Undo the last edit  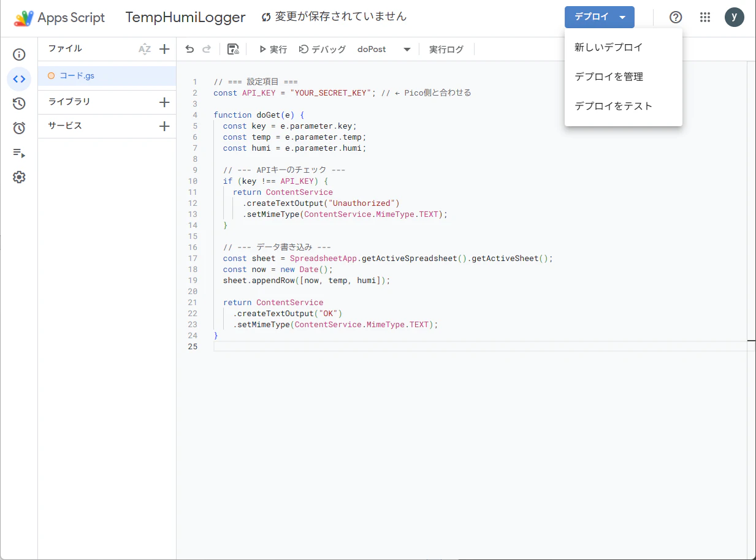[x=189, y=49]
